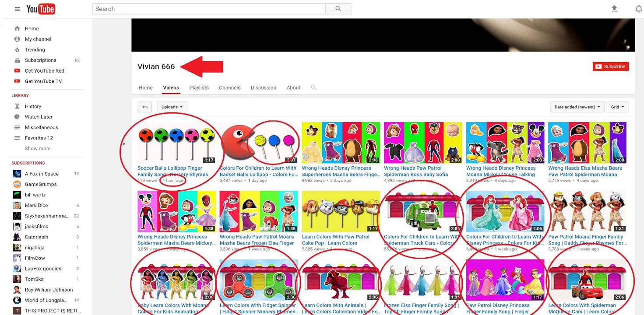Screen dimensions: 644x315
Task: Open the hamburger guide menu
Action: pyautogui.click(x=18, y=9)
